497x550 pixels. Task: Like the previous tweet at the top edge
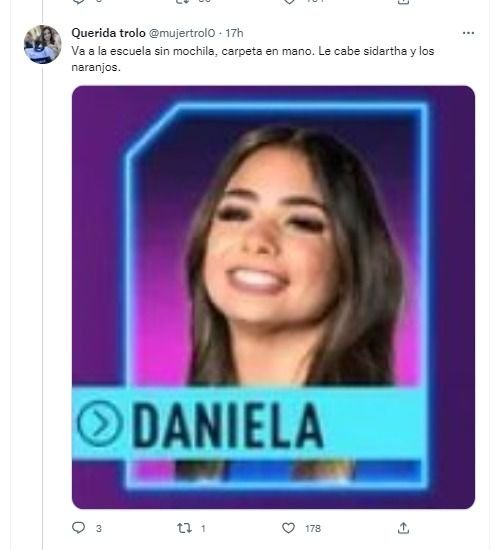click(289, 2)
